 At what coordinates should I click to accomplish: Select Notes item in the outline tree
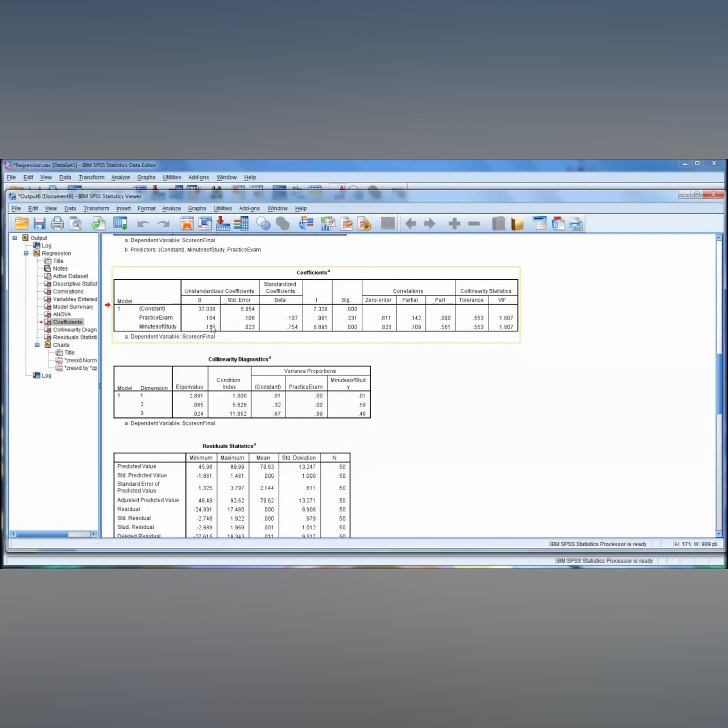click(x=60, y=269)
